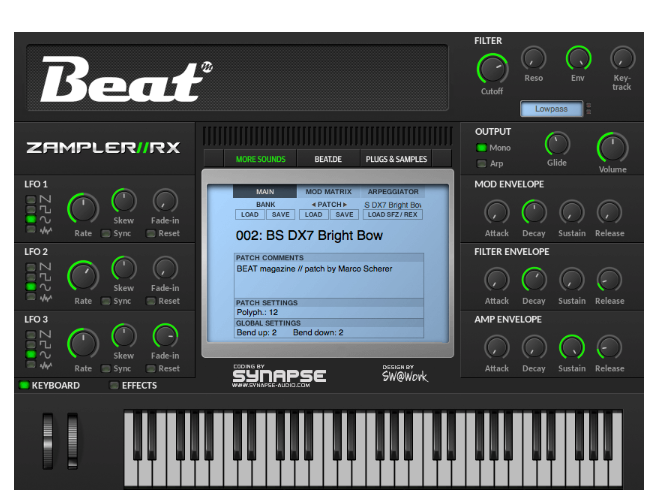The width and height of the screenshot is (648, 502).
Task: Click the output Volume knob
Action: pyautogui.click(x=612, y=148)
